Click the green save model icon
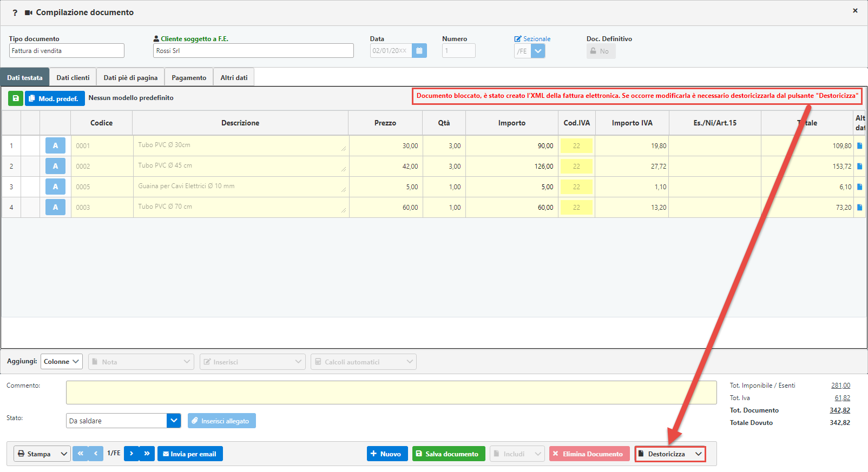This screenshot has height=472, width=868. pos(16,98)
